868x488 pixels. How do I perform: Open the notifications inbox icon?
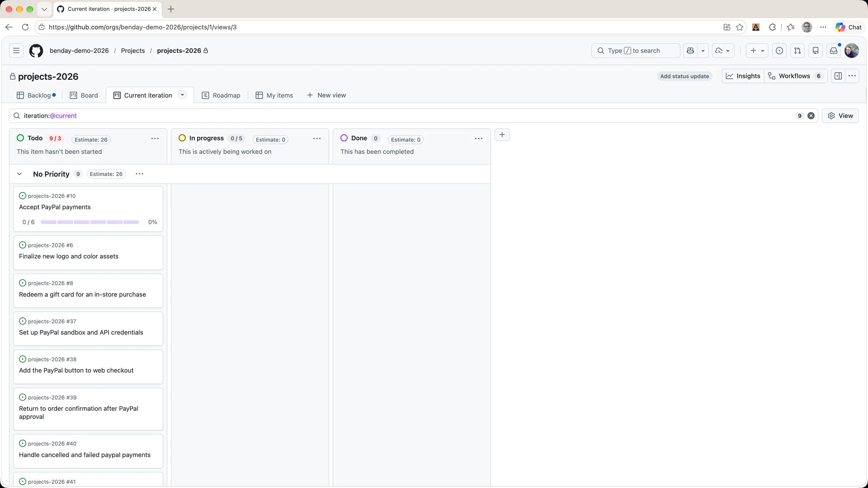[834, 50]
